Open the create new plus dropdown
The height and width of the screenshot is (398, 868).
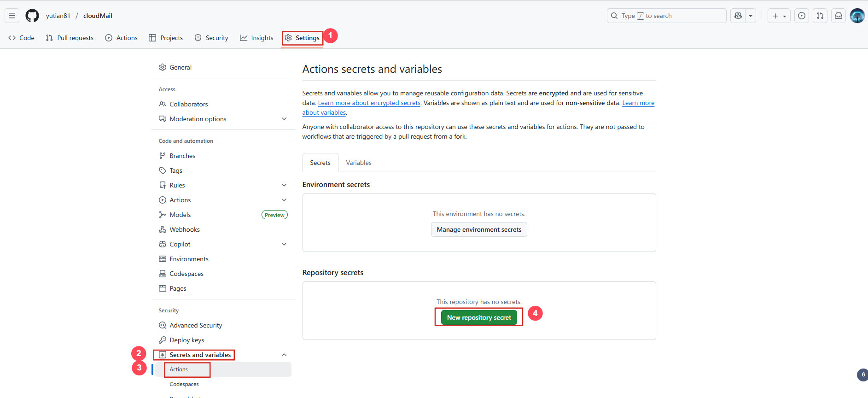click(x=779, y=16)
